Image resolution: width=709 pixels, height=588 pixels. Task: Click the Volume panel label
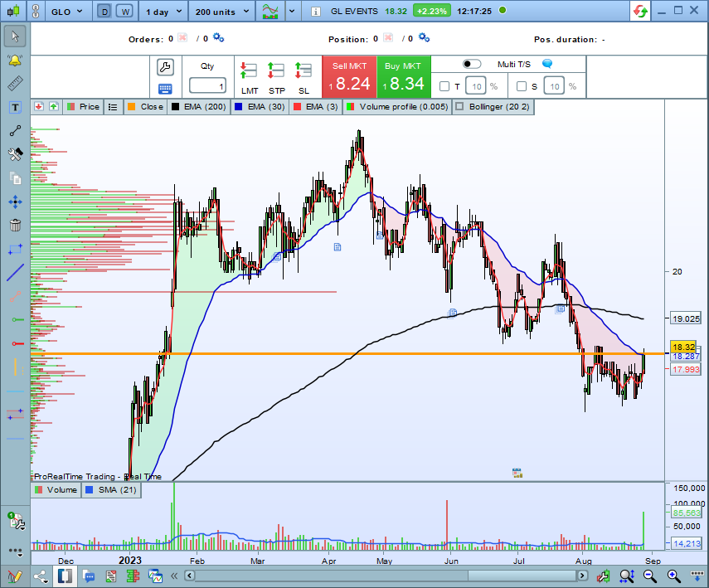click(x=56, y=490)
